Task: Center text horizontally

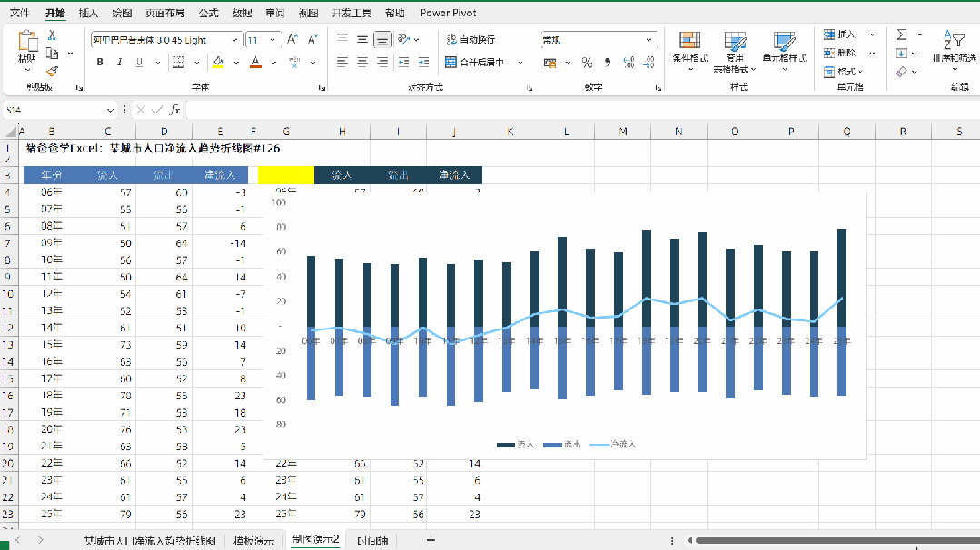Action: pyautogui.click(x=362, y=63)
